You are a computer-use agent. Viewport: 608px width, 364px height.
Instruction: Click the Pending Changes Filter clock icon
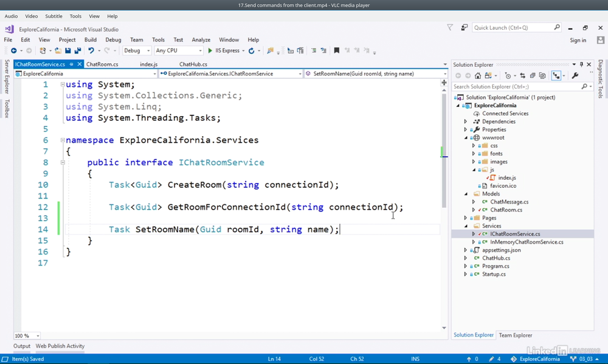click(x=508, y=76)
